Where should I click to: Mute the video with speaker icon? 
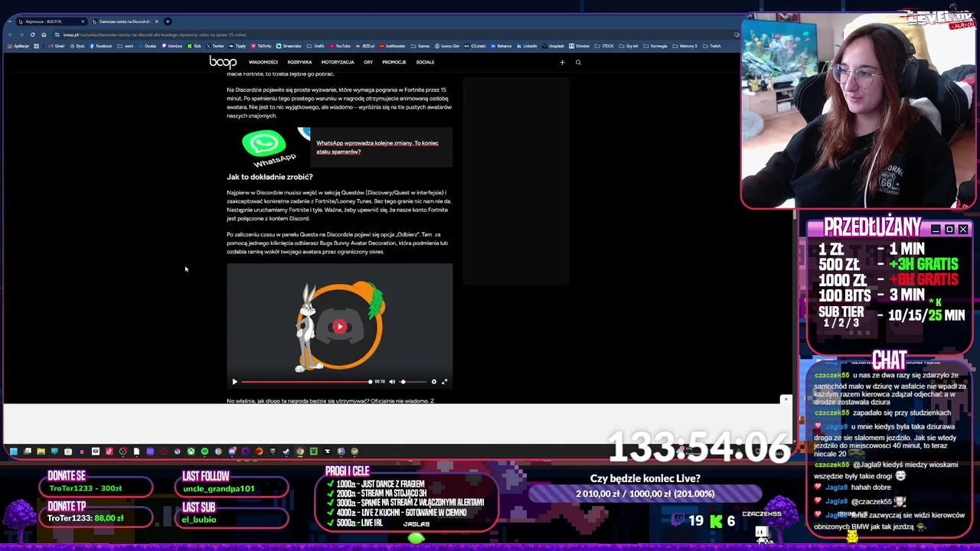392,381
